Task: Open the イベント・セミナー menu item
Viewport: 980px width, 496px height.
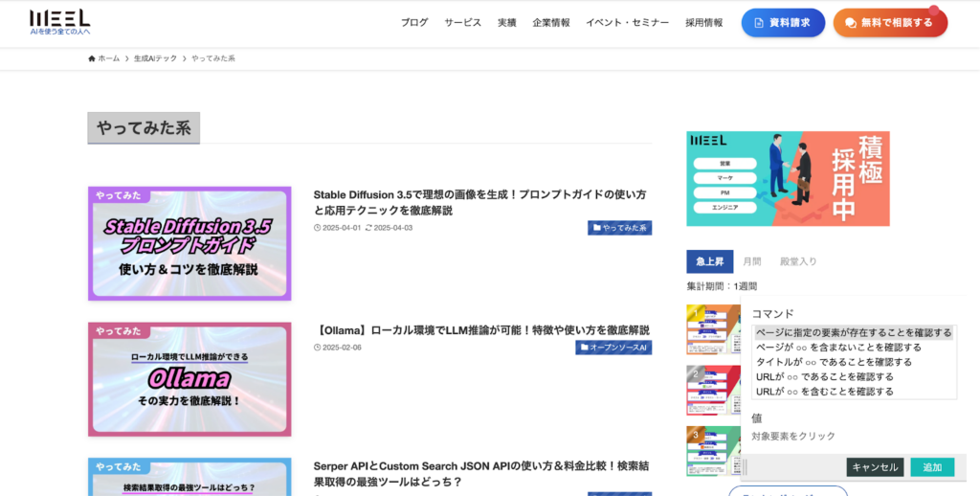Action: 628,23
